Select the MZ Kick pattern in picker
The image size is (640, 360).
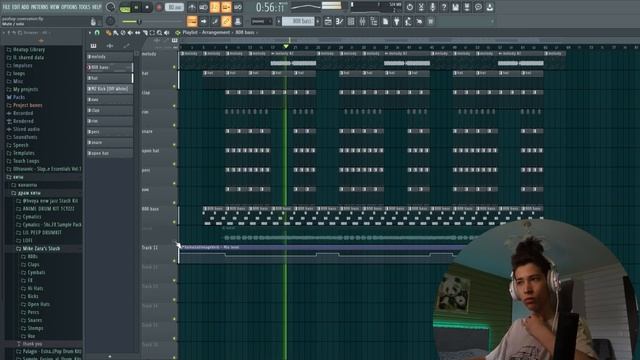pos(110,89)
